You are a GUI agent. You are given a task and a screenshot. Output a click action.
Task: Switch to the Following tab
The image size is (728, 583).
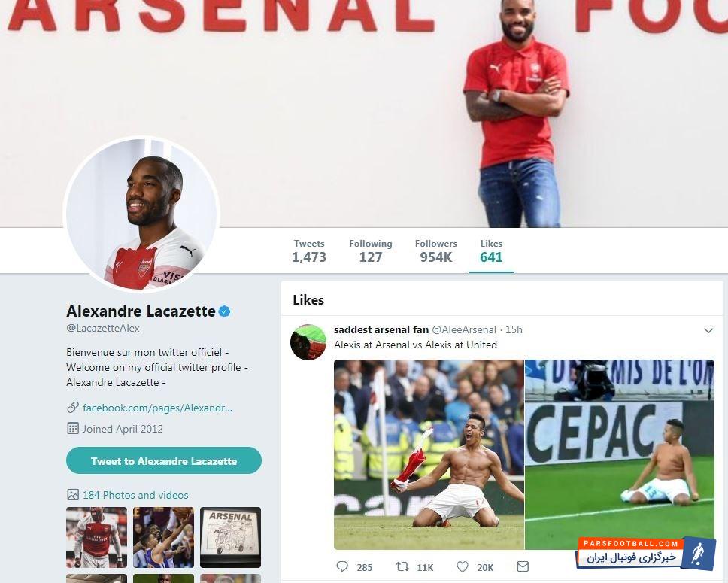[x=370, y=251]
